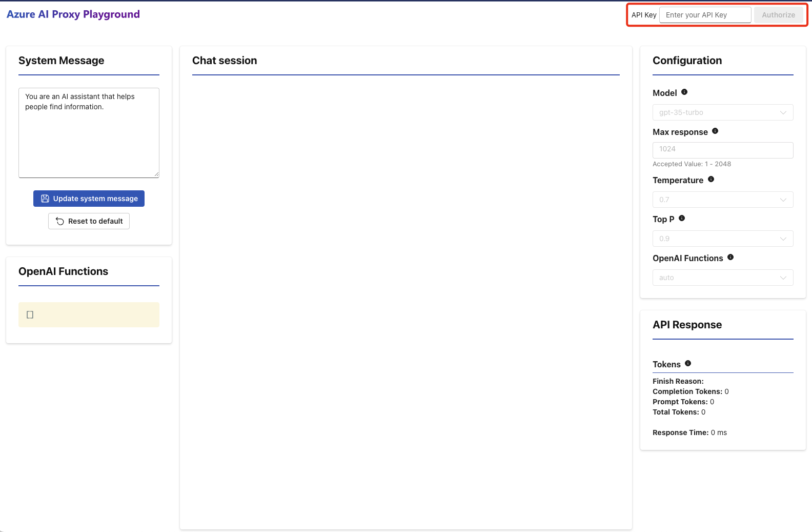Expand the Temperature dropdown set to 0.7
The width and height of the screenshot is (812, 532).
722,200
